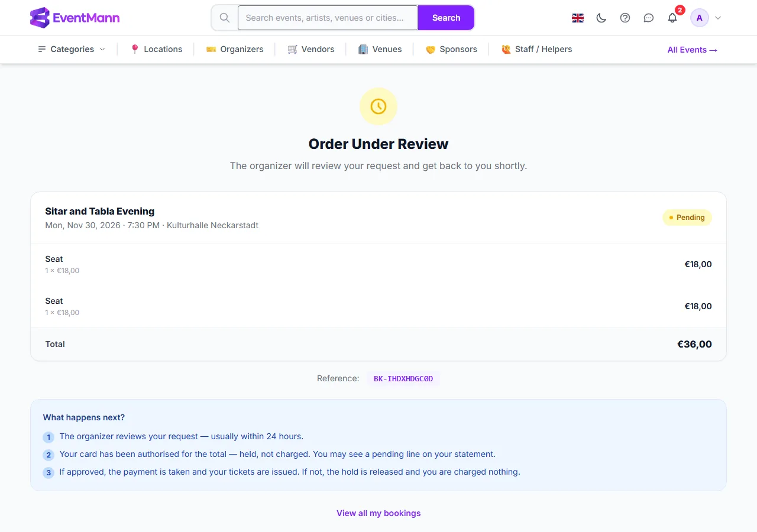The image size is (757, 532).
Task: Open Staff / Helpers section
Action: pyautogui.click(x=536, y=49)
